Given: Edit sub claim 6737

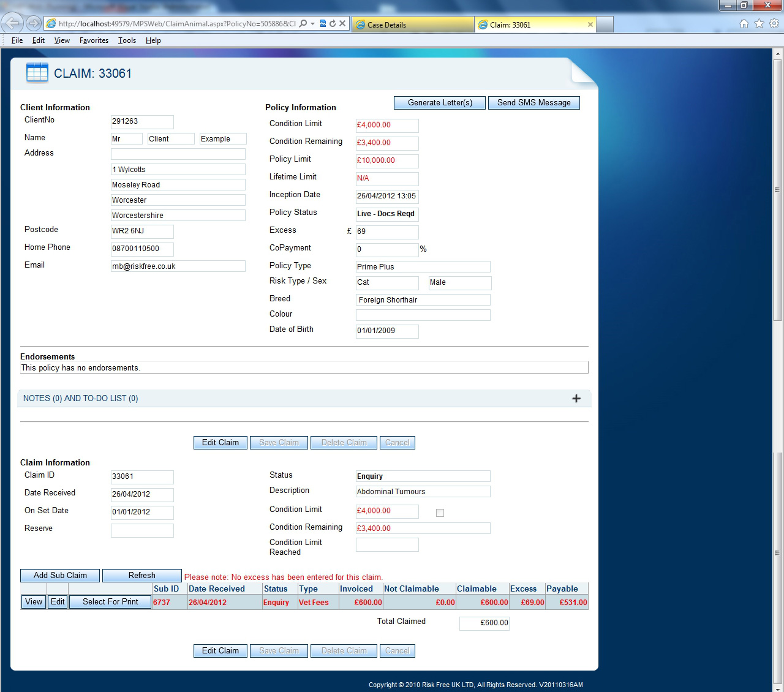Looking at the screenshot, I should pyautogui.click(x=58, y=602).
